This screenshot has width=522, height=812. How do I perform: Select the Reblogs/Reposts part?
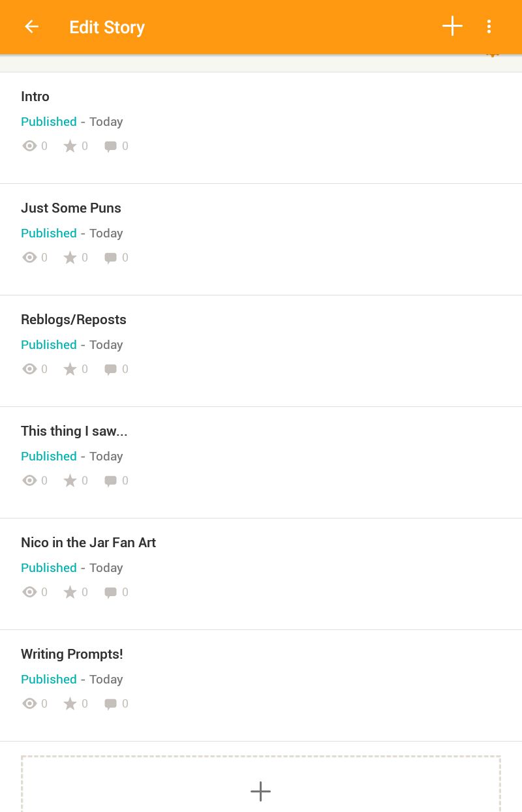click(x=261, y=351)
